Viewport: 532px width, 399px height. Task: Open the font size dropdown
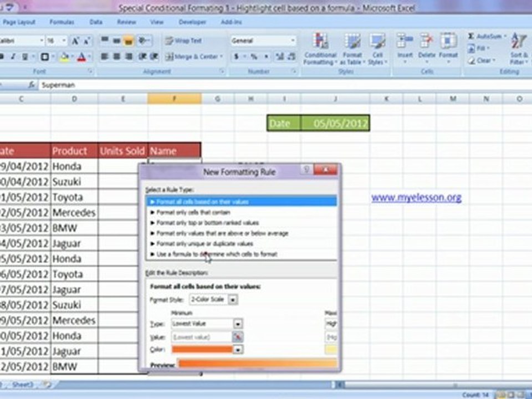click(63, 41)
